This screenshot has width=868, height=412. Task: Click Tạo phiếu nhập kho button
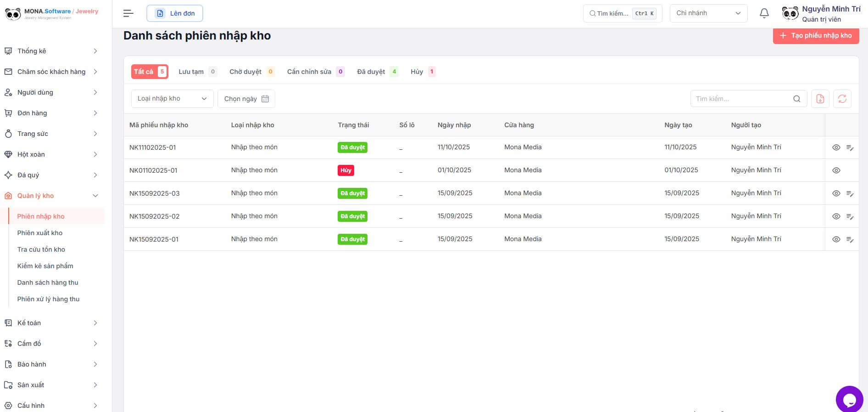point(816,35)
